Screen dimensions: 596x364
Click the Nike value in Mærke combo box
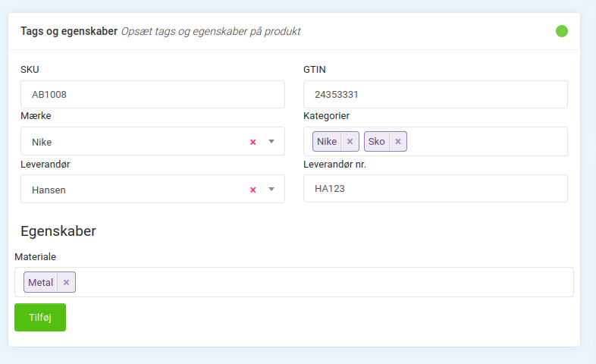pyautogui.click(x=42, y=142)
